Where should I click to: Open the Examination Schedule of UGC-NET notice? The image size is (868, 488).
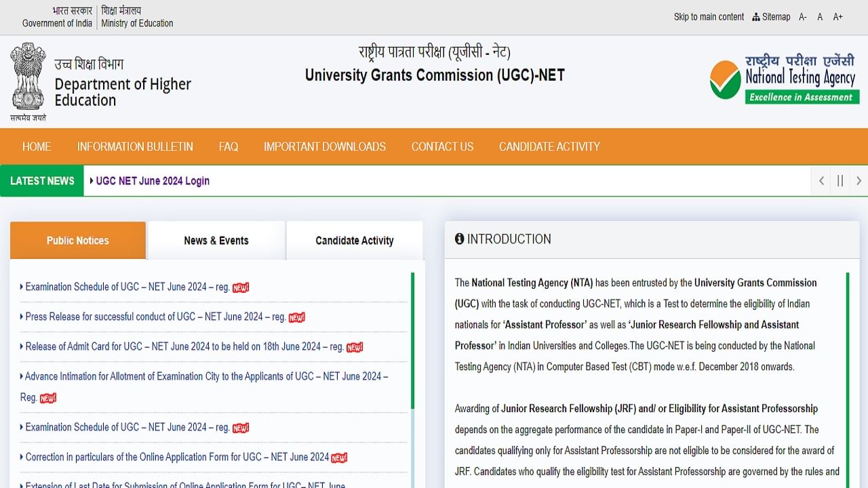124,287
